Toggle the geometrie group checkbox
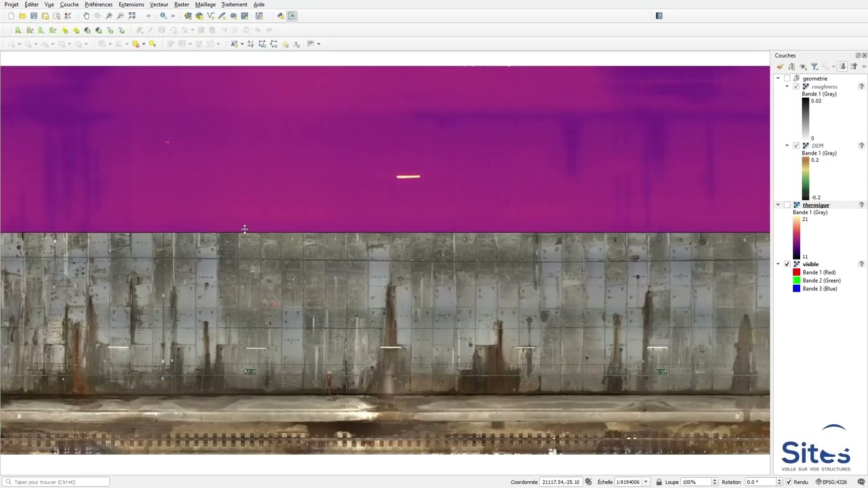The height and width of the screenshot is (488, 868). [x=787, y=79]
